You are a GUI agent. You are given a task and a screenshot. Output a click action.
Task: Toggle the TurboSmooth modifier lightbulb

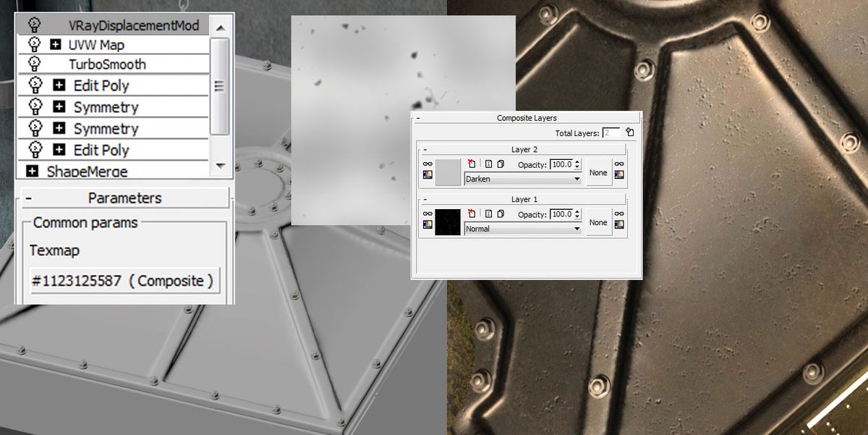click(34, 64)
